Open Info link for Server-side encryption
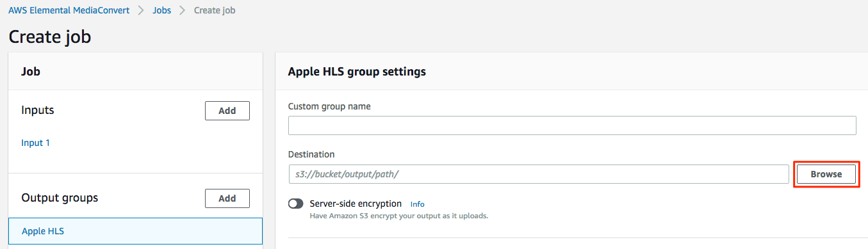The width and height of the screenshot is (868, 249). (418, 204)
